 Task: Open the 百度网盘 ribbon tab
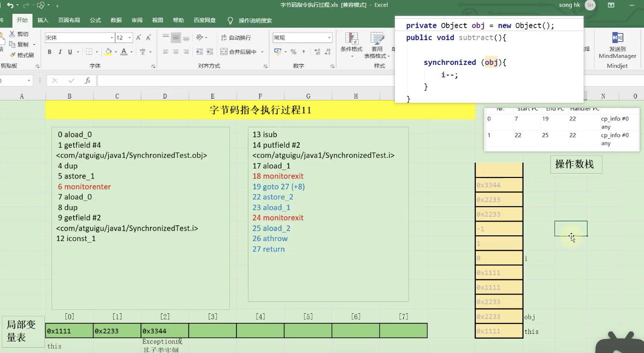pyautogui.click(x=204, y=21)
